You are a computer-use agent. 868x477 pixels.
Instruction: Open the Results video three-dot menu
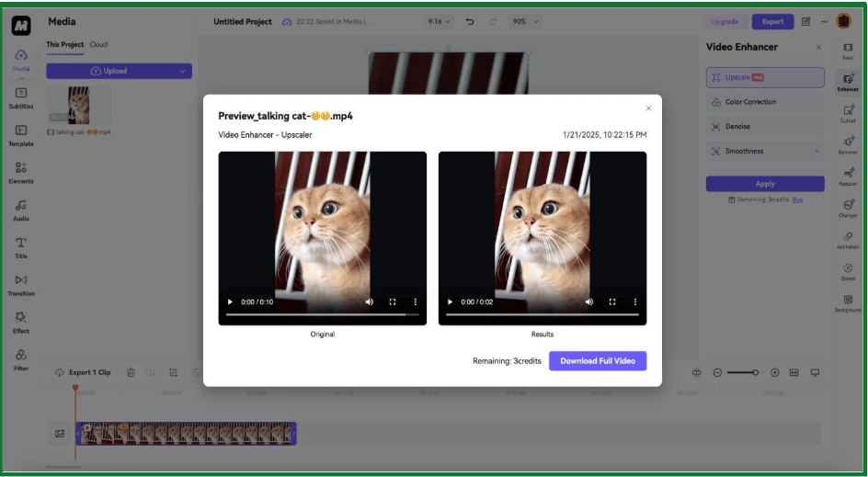(x=635, y=301)
